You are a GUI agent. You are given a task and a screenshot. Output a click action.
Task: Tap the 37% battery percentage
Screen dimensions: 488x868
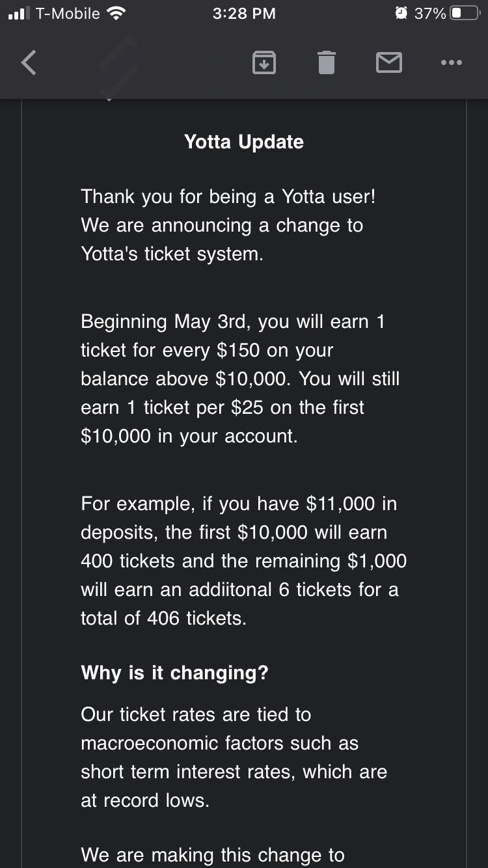tap(430, 14)
